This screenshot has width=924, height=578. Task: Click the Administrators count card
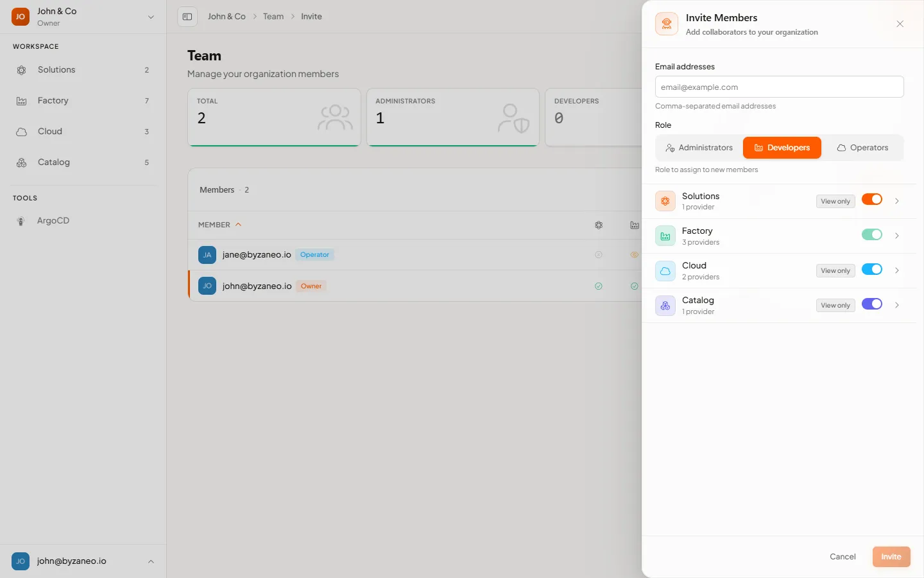(453, 118)
